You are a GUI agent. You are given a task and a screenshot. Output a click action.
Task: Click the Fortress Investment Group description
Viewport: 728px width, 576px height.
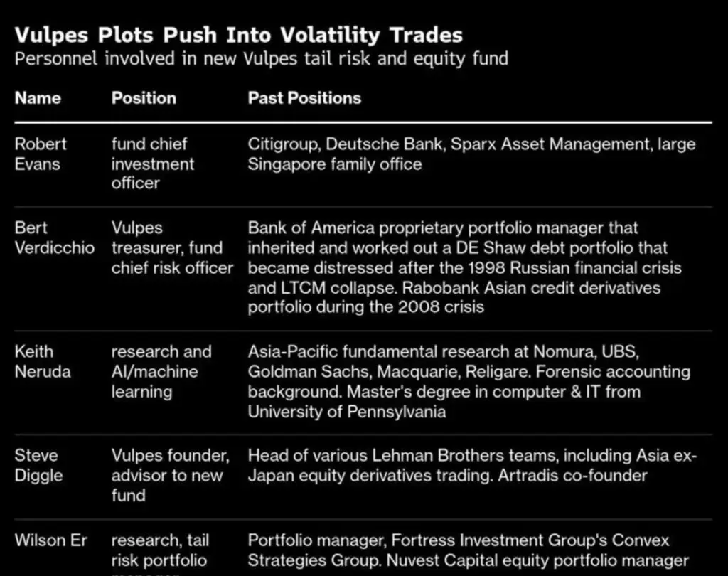[468, 550]
